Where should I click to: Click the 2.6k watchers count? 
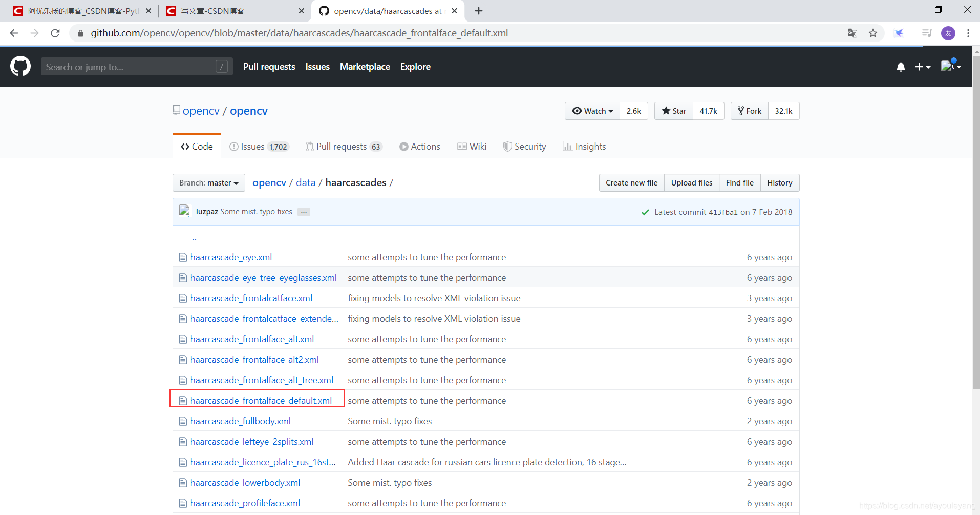634,111
